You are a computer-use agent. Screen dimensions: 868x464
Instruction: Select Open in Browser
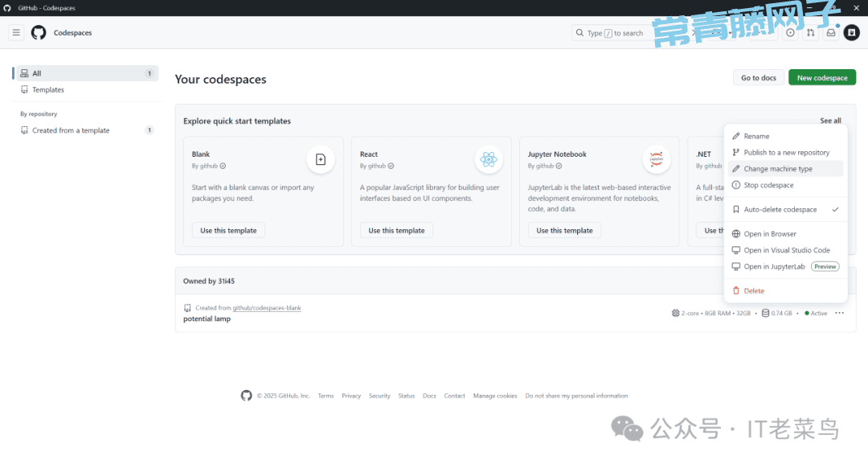pos(785,234)
